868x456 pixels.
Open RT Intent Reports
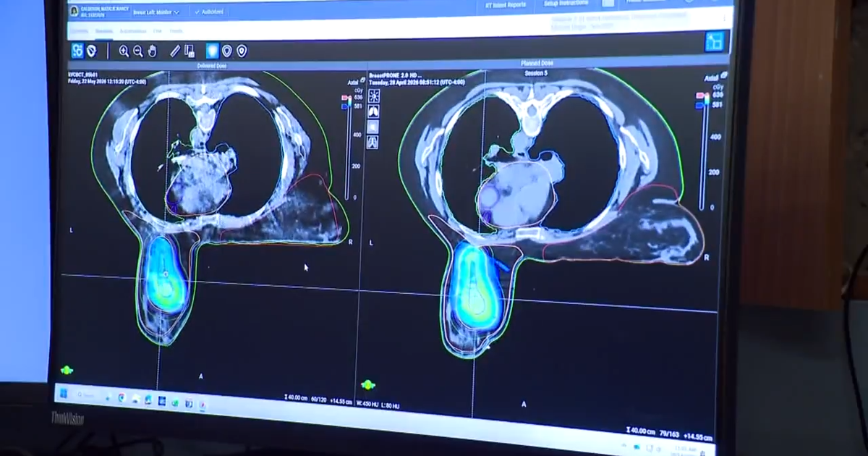tap(506, 5)
